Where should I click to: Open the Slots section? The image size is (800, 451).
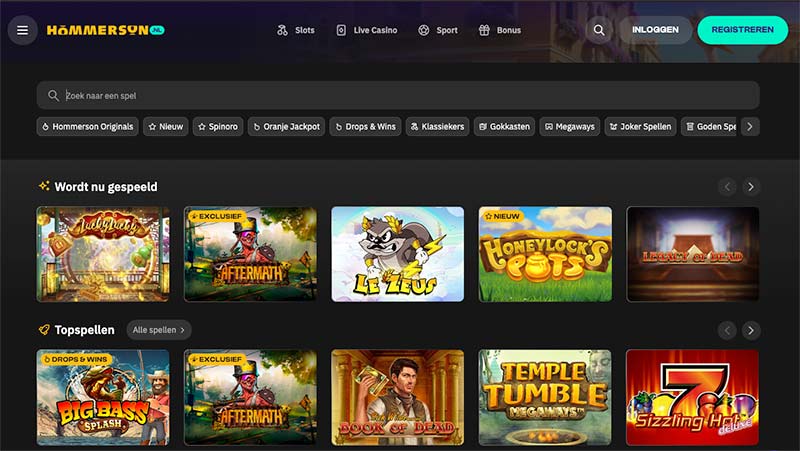(x=296, y=30)
